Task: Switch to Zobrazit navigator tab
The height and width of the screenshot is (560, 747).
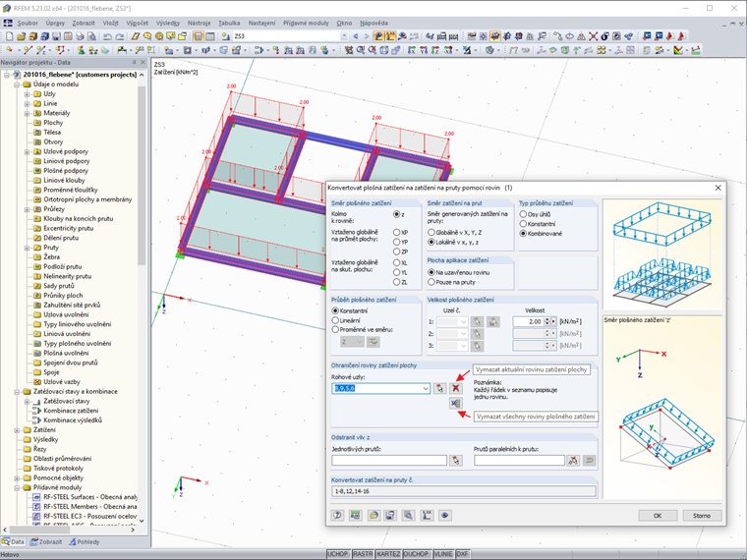Action: point(46,542)
